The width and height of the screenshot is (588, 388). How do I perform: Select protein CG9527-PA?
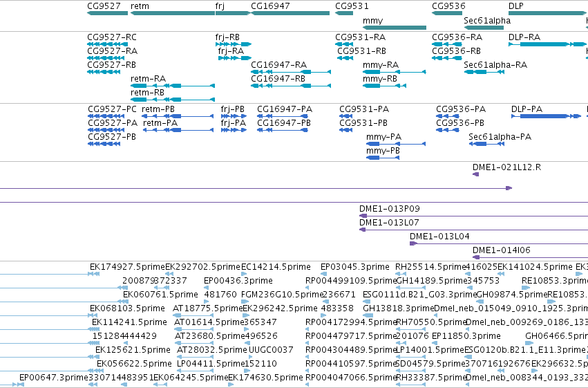point(106,130)
